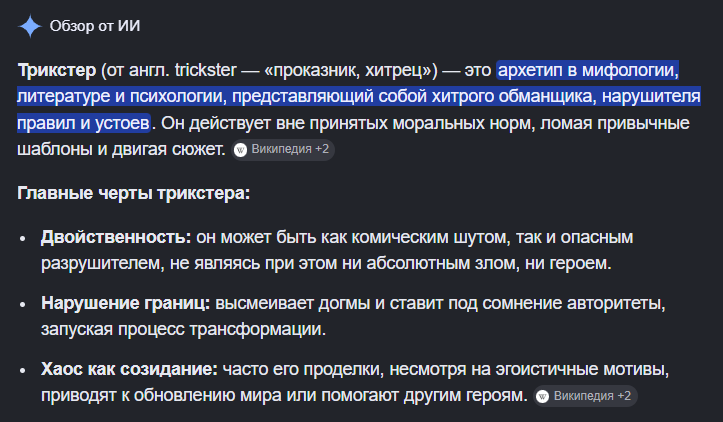Click the bold word 'Трикстер'
723x422 pixels.
(57, 70)
